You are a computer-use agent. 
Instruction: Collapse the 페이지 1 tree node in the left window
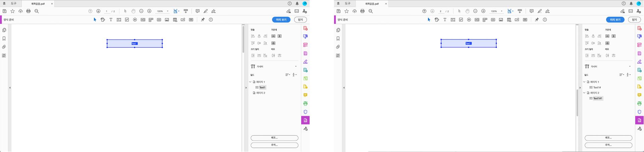(x=250, y=82)
